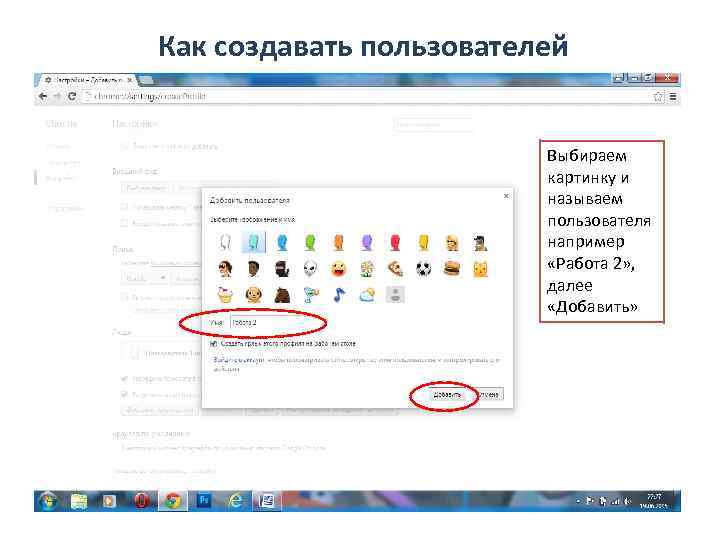Open the last pinned taskbar app
This screenshot has width=720, height=540.
pos(266,501)
